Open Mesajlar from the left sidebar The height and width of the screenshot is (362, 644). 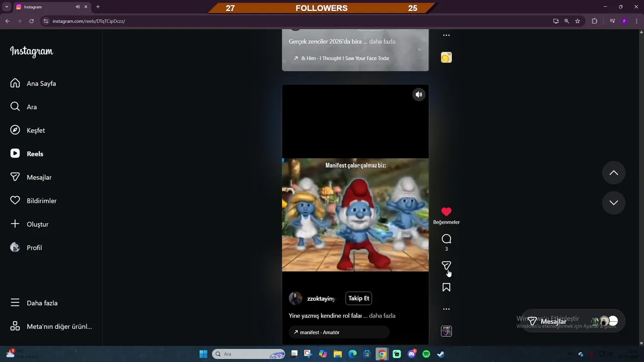pyautogui.click(x=31, y=177)
